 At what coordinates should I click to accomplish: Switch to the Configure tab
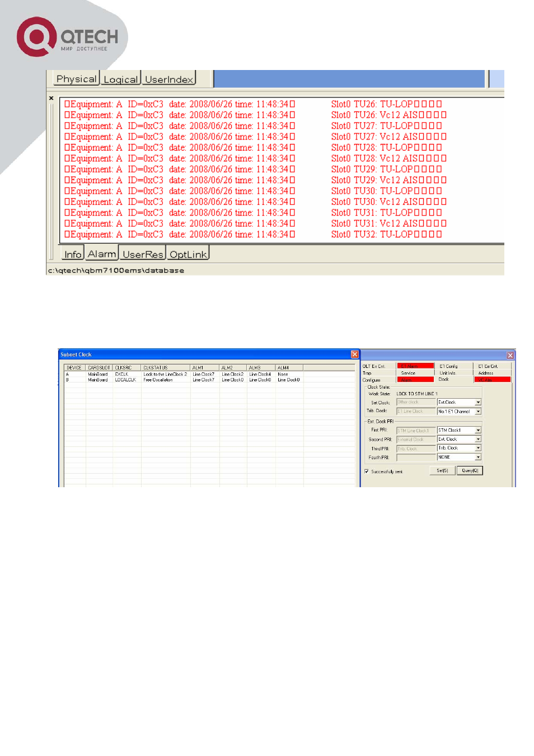tap(379, 380)
